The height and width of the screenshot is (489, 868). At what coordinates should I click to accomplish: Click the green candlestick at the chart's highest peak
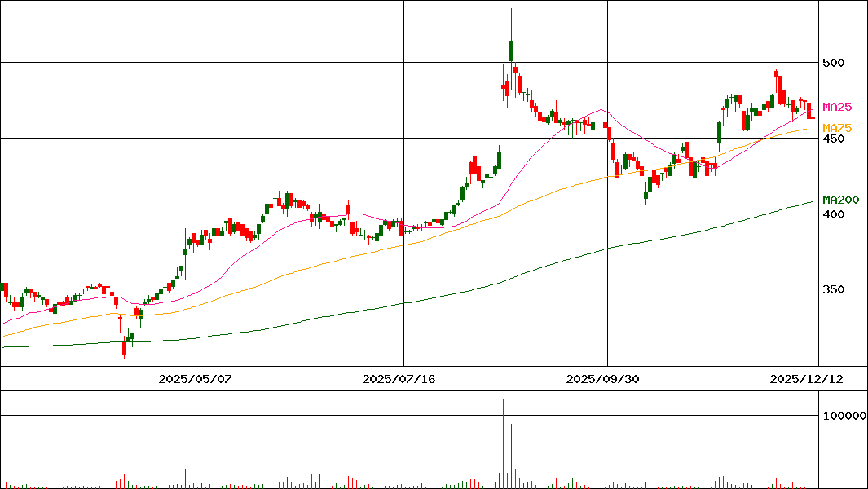point(511,49)
